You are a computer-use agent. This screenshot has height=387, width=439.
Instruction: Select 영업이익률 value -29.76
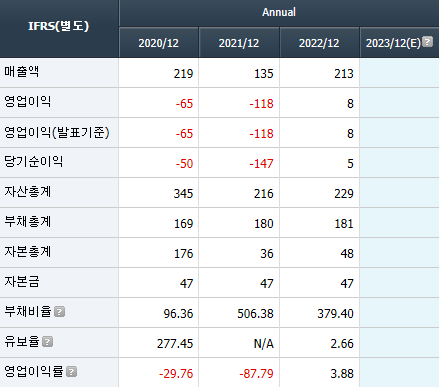point(176,374)
